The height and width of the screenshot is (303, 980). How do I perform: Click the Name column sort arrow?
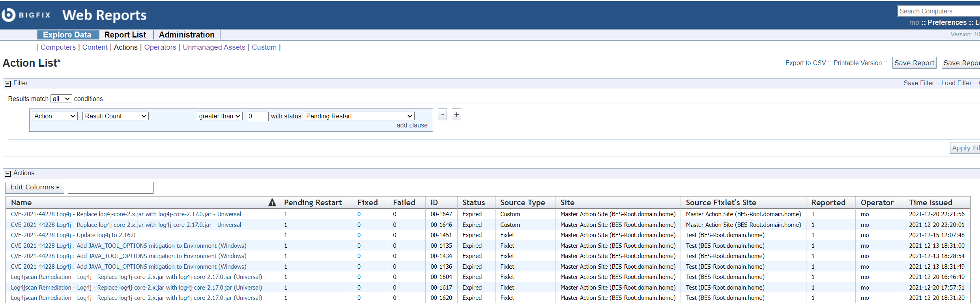click(272, 202)
